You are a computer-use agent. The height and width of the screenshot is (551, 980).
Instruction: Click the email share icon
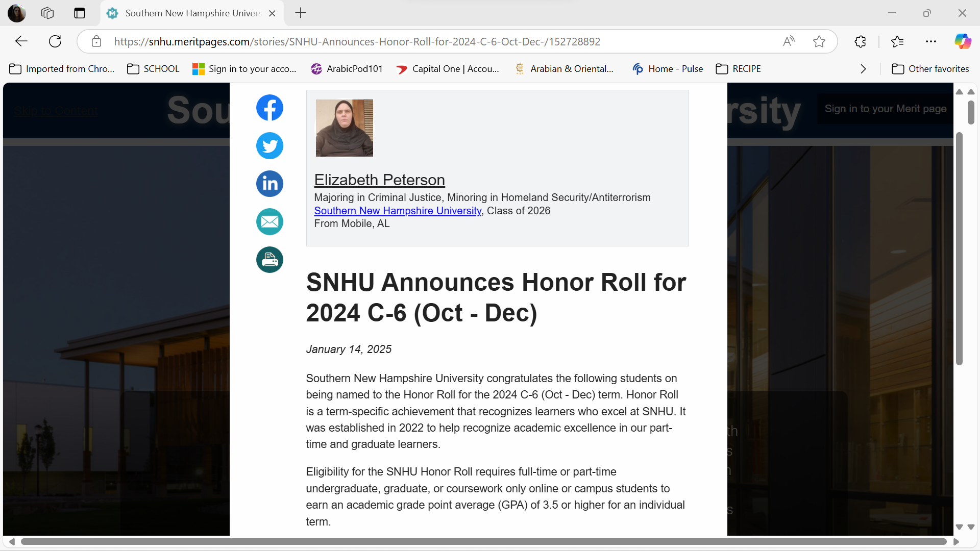tap(269, 222)
